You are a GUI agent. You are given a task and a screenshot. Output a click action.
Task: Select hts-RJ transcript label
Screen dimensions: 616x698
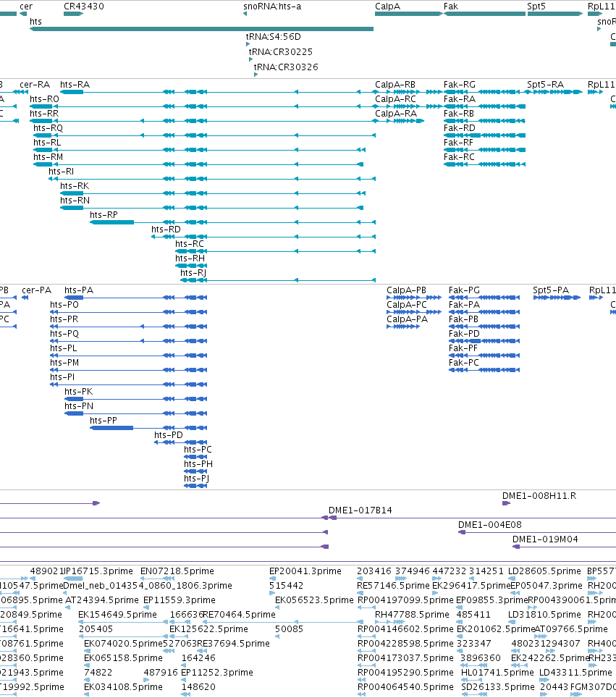coord(193,272)
